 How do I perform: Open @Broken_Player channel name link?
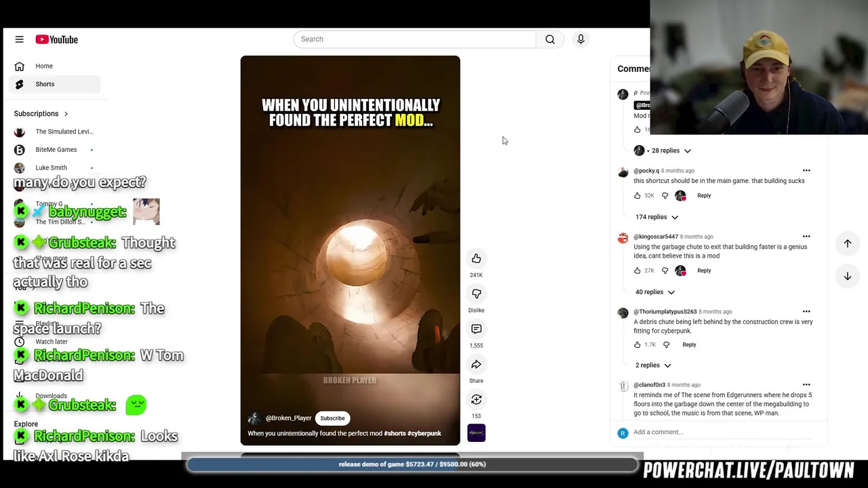click(x=289, y=418)
